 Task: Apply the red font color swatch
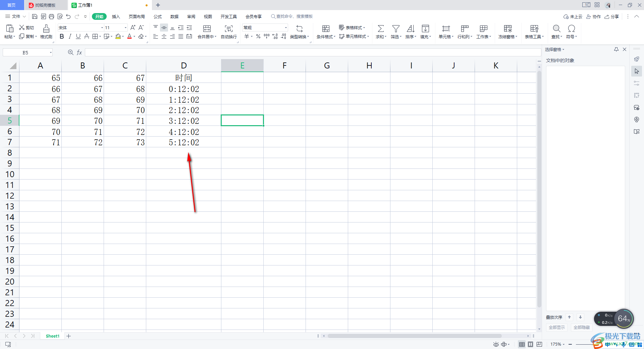point(129,36)
